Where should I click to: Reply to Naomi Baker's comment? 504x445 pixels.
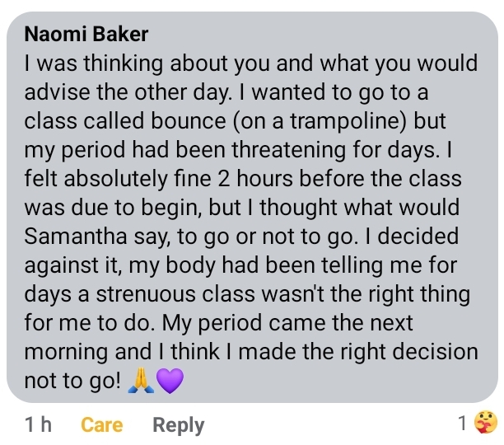179,425
